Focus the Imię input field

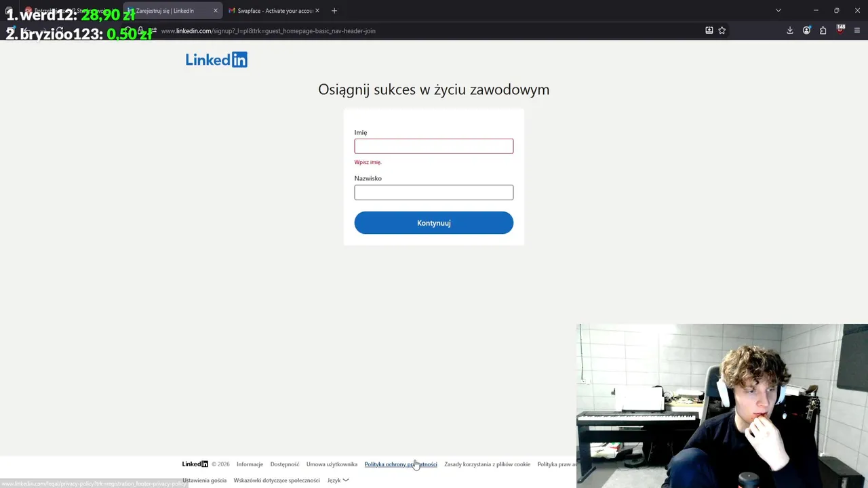click(x=434, y=146)
